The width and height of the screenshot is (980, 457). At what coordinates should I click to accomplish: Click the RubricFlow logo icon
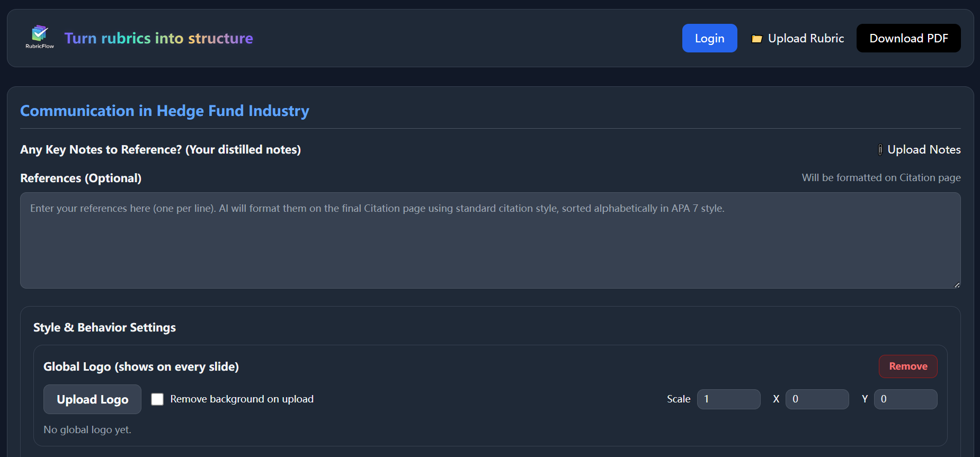coord(40,35)
